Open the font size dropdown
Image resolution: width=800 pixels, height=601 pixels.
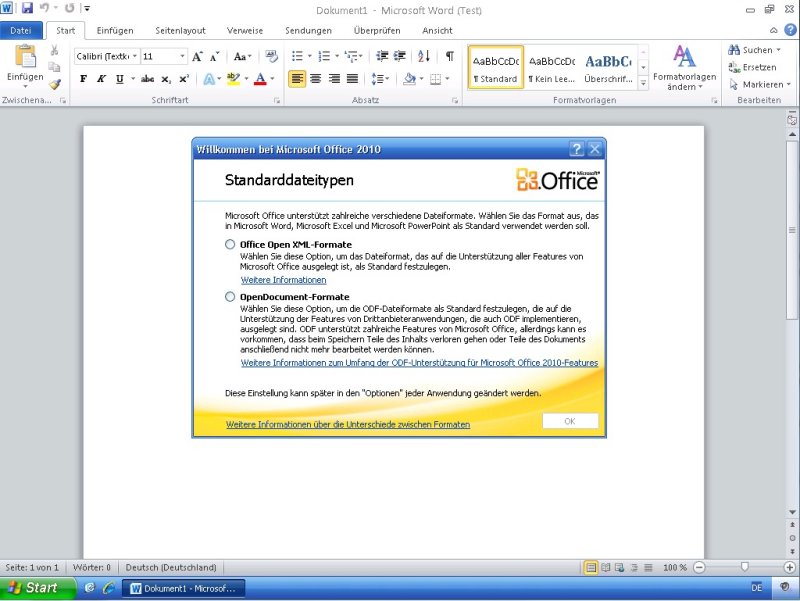pos(182,57)
